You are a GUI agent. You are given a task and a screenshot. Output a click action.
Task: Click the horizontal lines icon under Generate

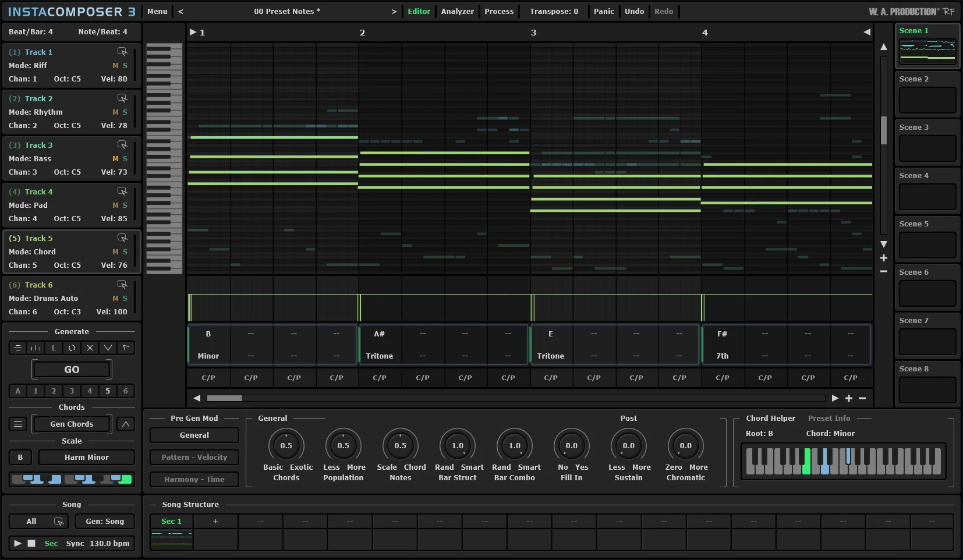click(x=18, y=348)
